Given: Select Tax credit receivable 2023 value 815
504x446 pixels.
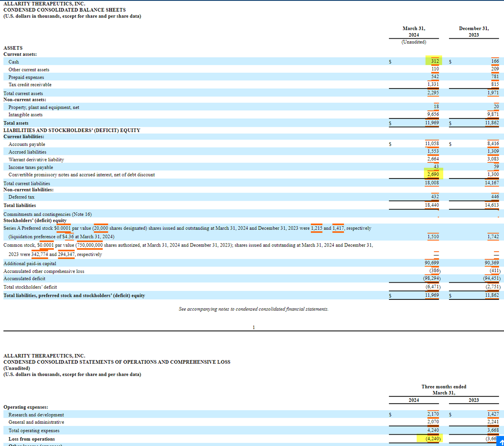Looking at the screenshot, I should (494, 84).
